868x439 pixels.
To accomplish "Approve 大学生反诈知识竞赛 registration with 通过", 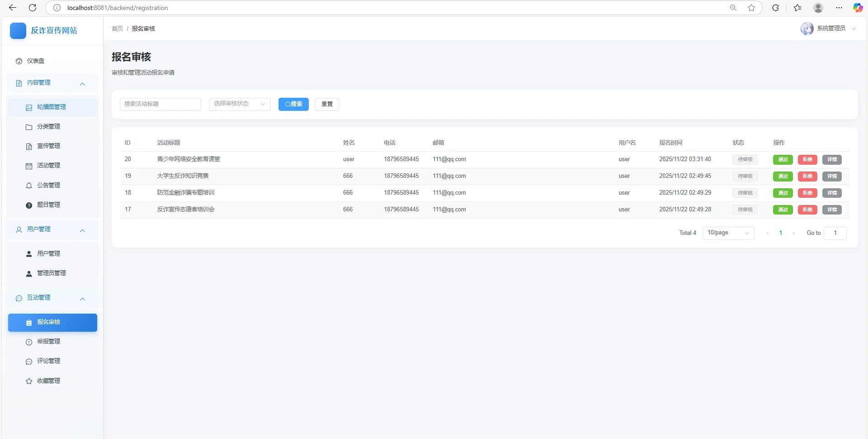I will [783, 176].
